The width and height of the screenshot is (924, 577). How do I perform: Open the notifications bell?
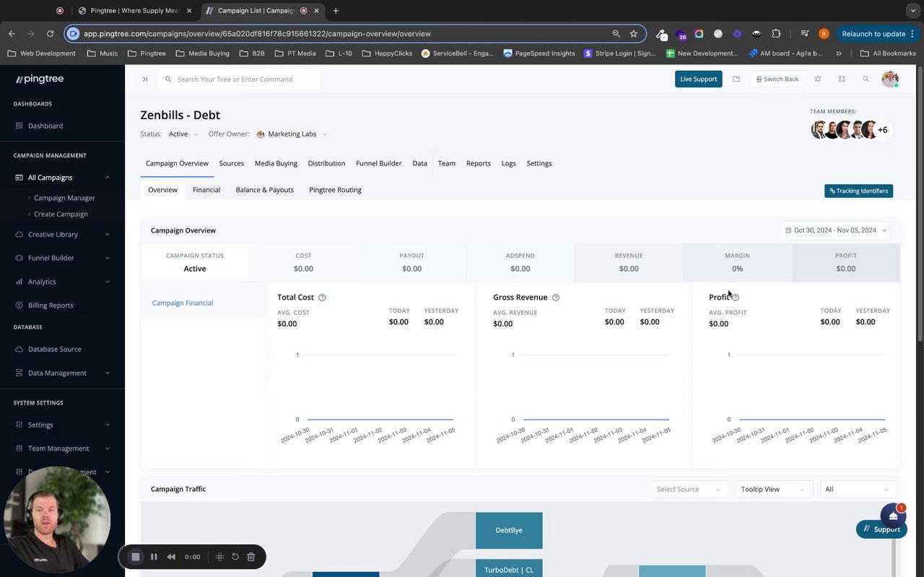[x=818, y=79]
